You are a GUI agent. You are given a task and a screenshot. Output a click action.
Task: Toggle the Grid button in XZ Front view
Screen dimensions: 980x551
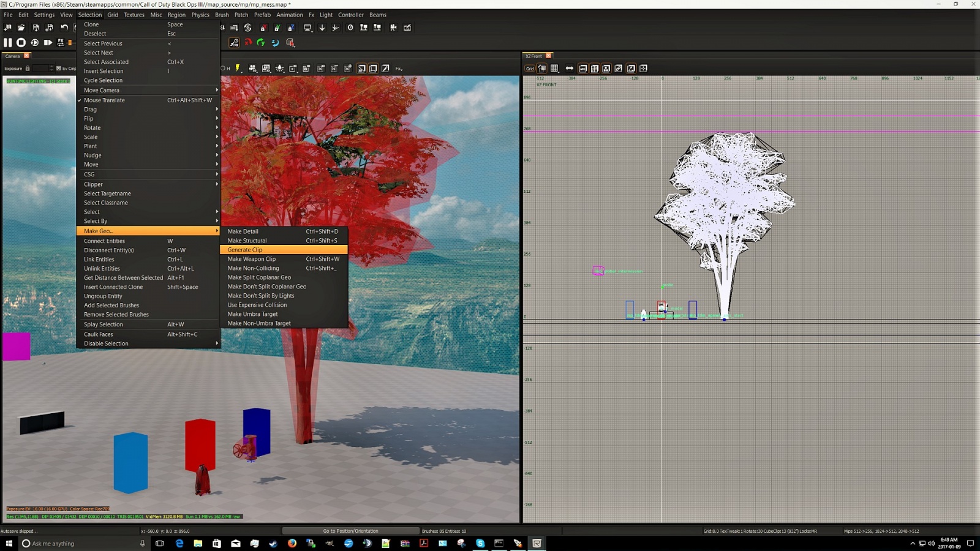[530, 69]
